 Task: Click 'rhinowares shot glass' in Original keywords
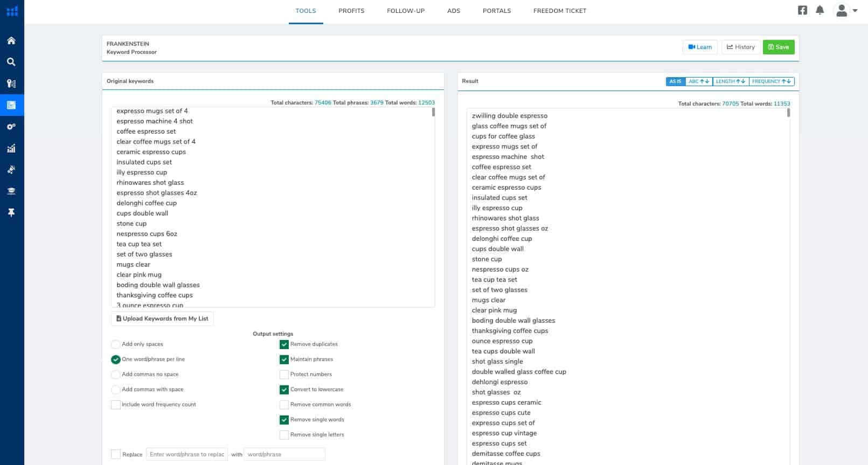pyautogui.click(x=150, y=183)
